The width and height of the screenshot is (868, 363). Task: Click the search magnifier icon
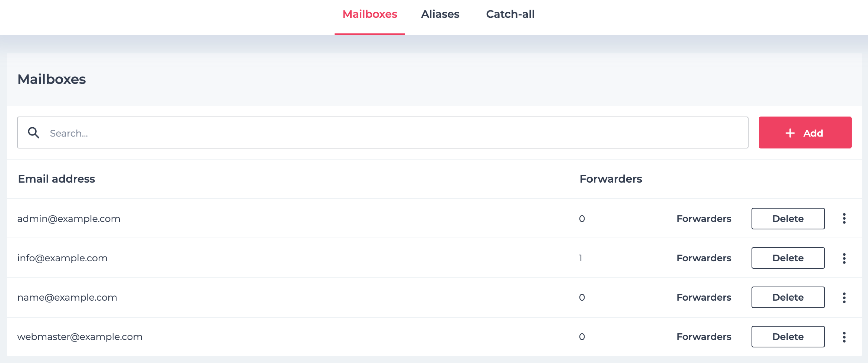click(34, 133)
